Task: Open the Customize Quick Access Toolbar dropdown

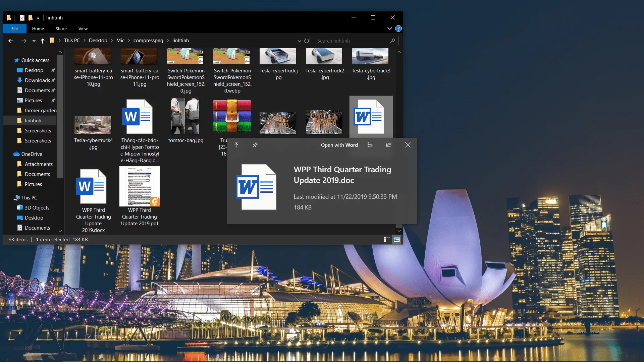Action: (x=38, y=18)
